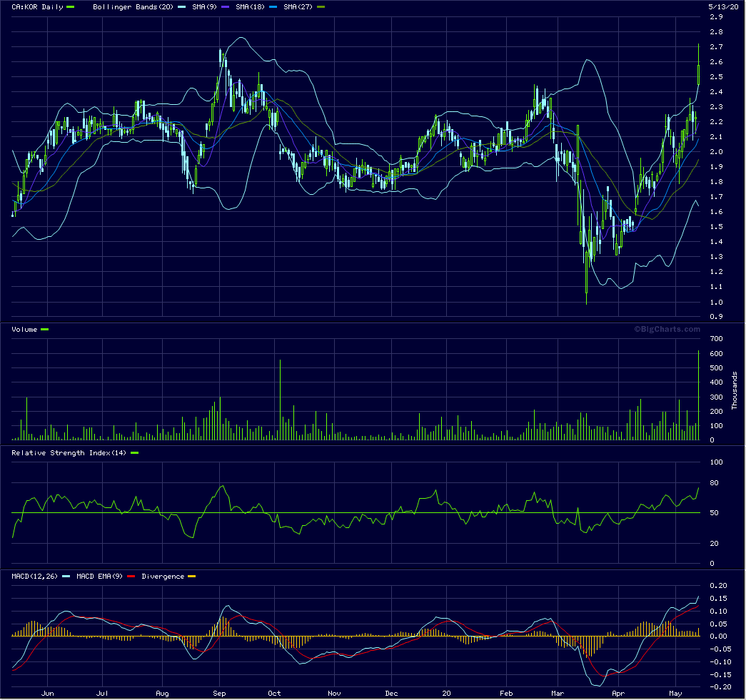The image size is (746, 700).
Task: Click the Dec month axis label
Action: click(391, 694)
